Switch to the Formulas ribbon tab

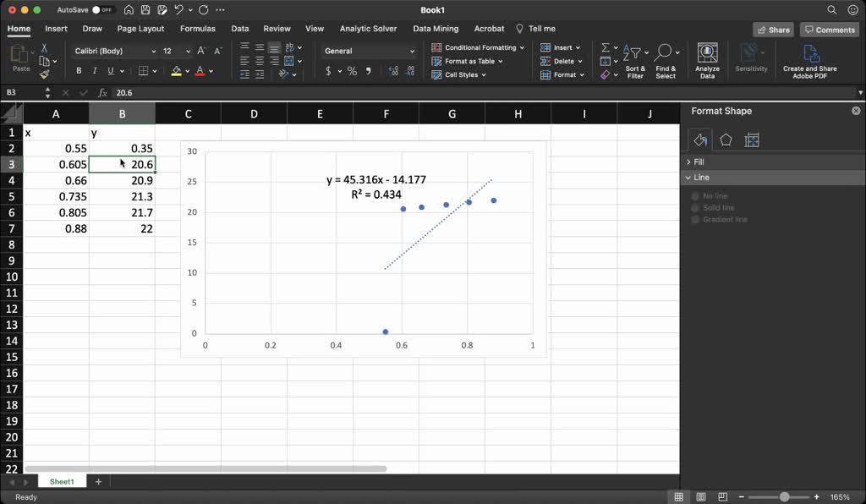click(x=197, y=28)
